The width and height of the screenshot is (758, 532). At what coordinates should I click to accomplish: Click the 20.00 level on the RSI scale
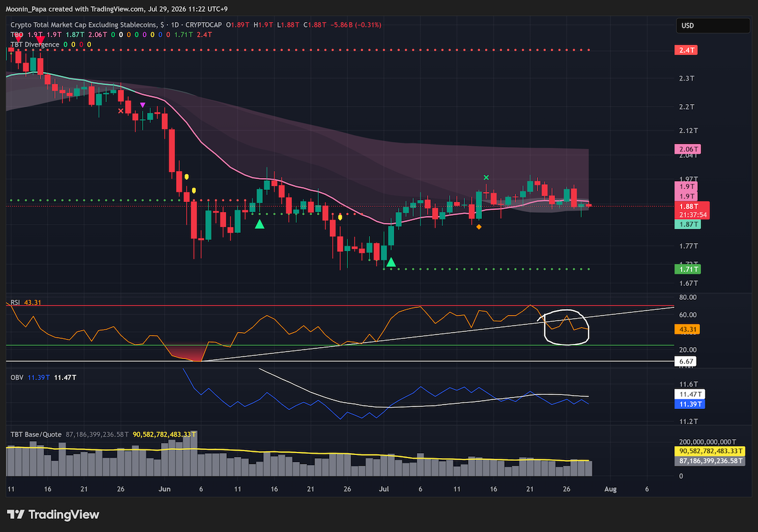[689, 350]
